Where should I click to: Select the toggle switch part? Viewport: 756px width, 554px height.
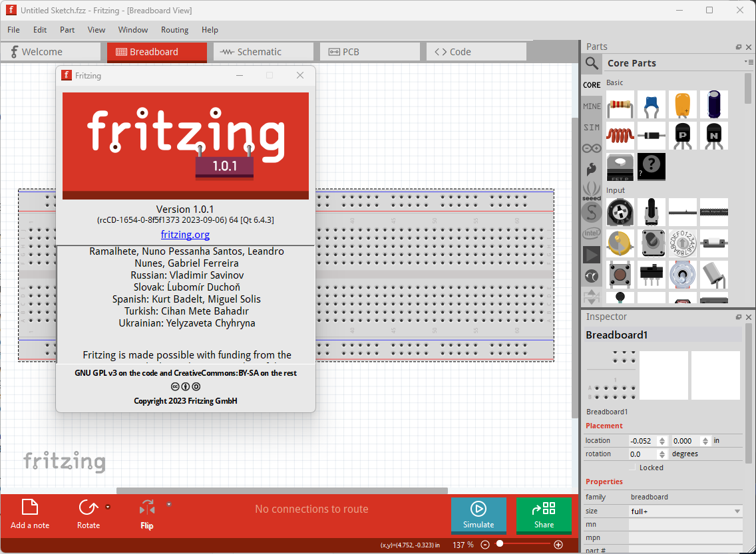pos(683,275)
